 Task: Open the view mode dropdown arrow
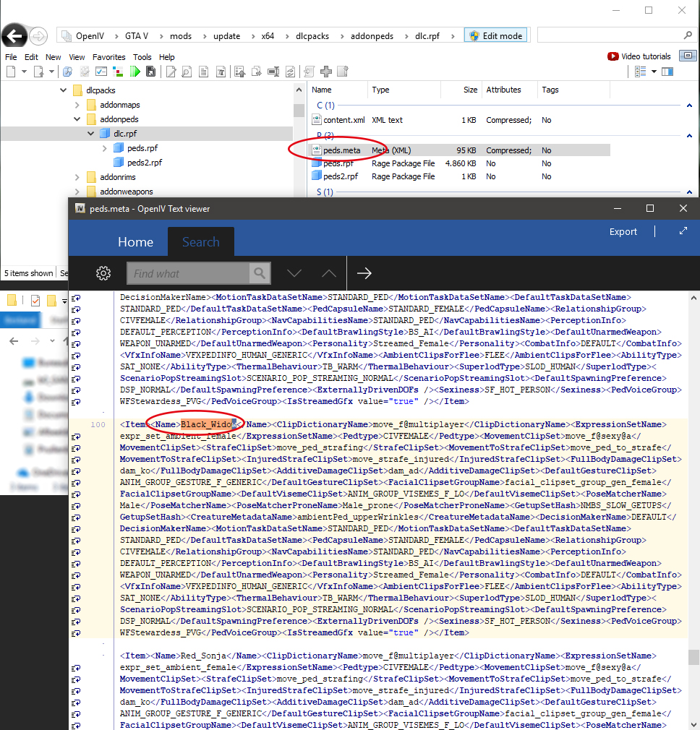[654, 72]
